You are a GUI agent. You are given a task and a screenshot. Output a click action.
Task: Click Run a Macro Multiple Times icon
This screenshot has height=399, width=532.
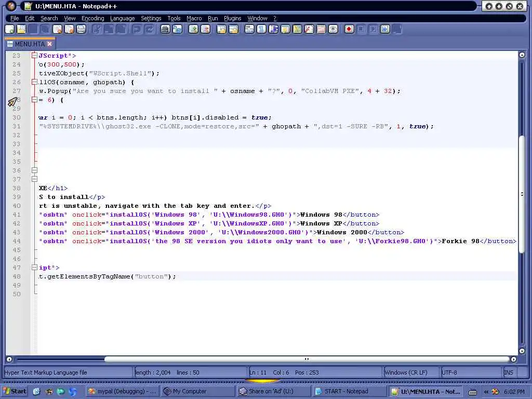coord(385,29)
